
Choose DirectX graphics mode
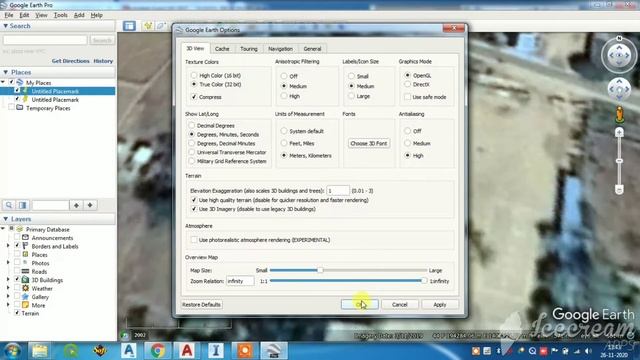click(407, 84)
